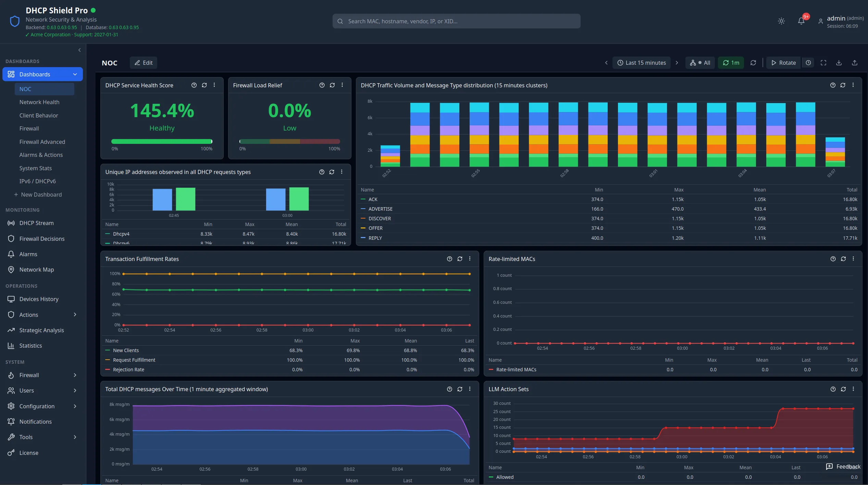Viewport: 868px width, 485px height.
Task: Show help for DHCP Traffic Volume panel
Action: 833,85
